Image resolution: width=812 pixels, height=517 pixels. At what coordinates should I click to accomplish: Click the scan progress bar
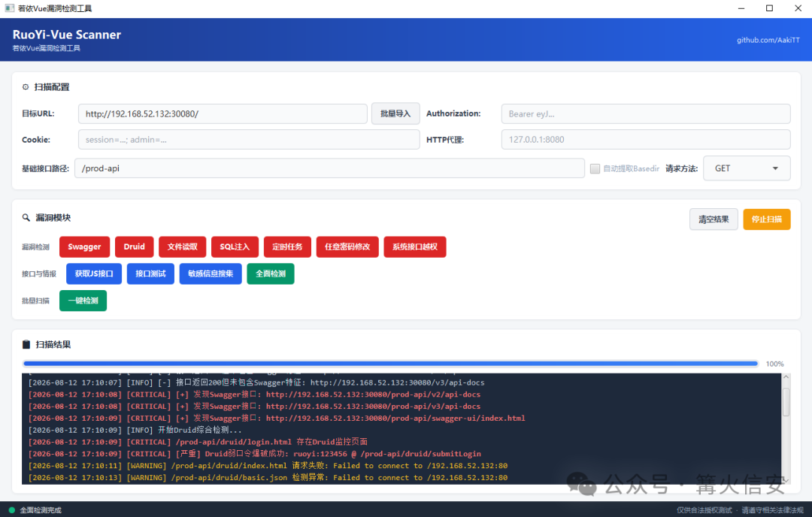(391, 364)
